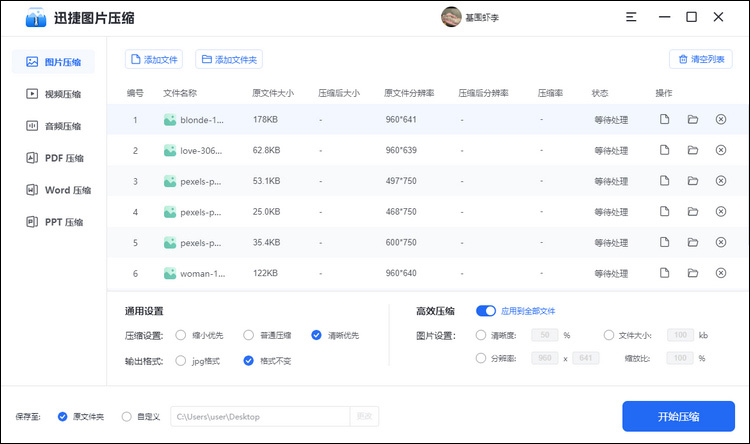Screen dimensions: 750x444
Task: Select 文件大小 image setting radio
Action: click(608, 335)
